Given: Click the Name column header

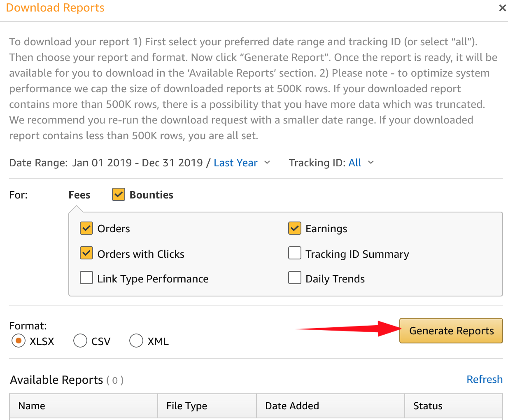Looking at the screenshot, I should point(32,406).
